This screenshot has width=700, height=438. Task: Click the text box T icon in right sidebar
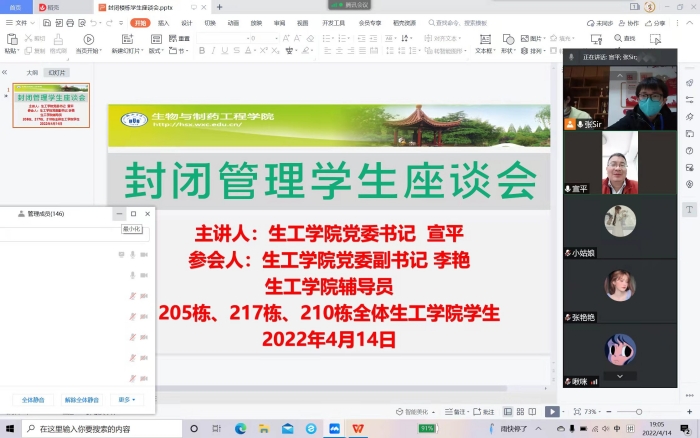(690, 209)
